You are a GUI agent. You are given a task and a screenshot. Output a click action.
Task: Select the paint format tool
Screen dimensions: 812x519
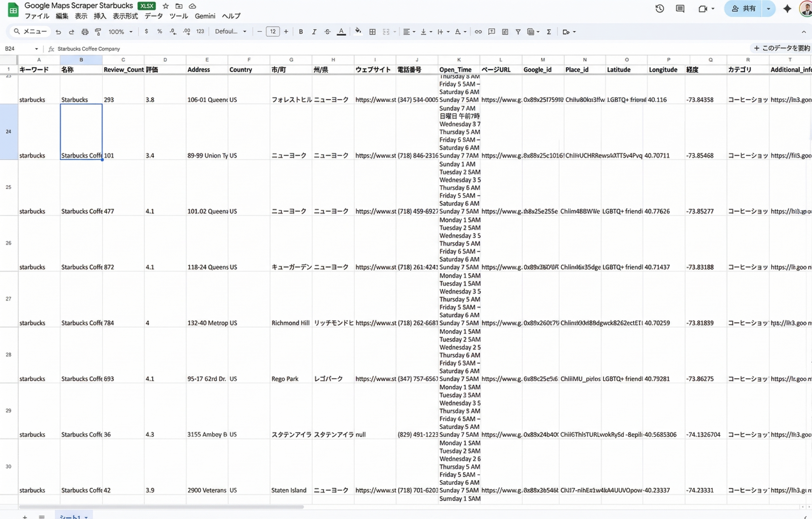(98, 32)
